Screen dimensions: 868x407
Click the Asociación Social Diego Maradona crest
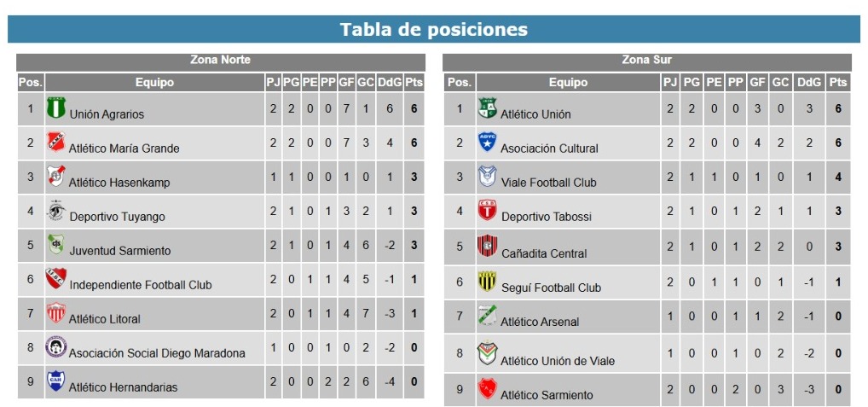[x=56, y=346]
